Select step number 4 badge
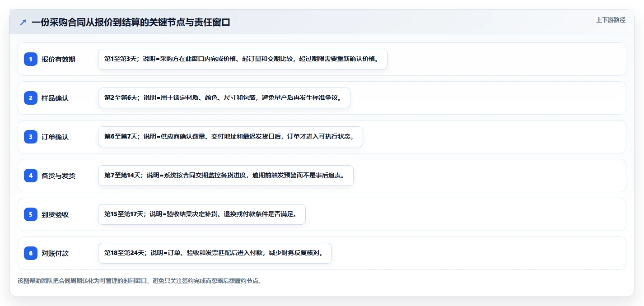 31,176
